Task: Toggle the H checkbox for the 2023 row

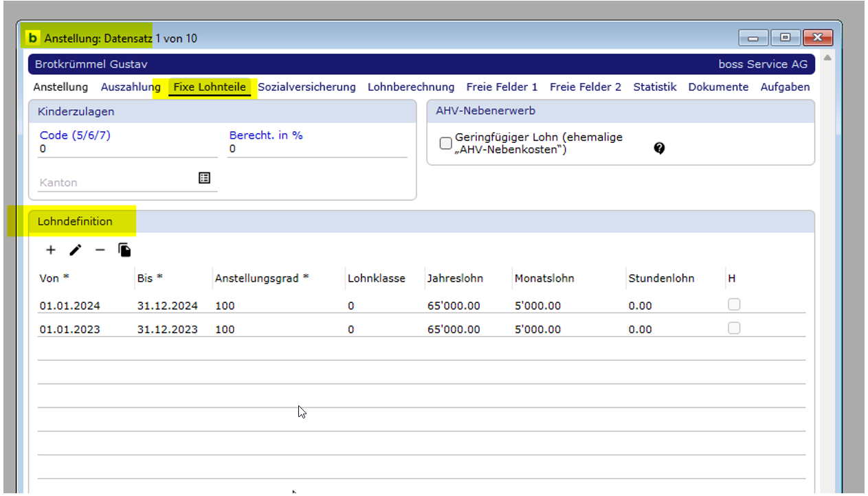Action: coord(734,328)
